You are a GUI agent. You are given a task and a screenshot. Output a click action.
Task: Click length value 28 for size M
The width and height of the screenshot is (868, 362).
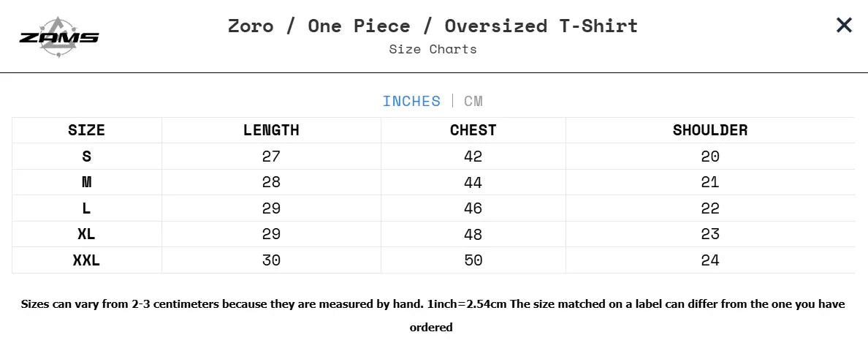coord(271,182)
